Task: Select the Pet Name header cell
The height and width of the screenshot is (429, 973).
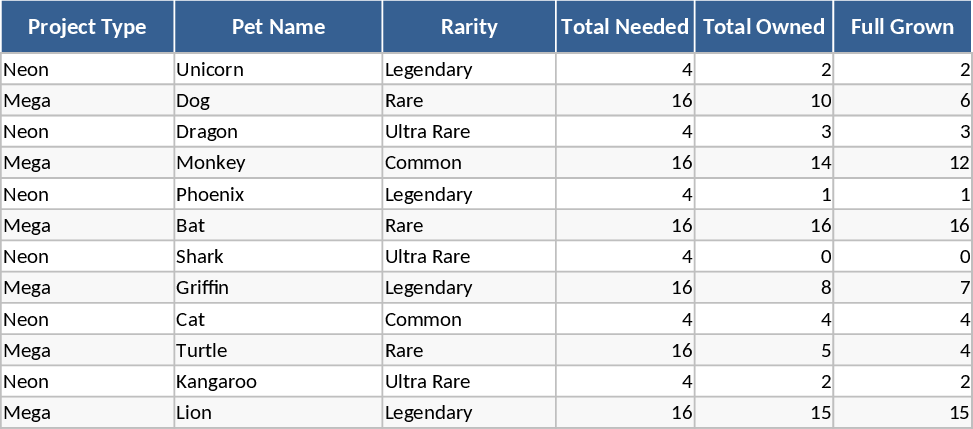Action: coord(278,27)
